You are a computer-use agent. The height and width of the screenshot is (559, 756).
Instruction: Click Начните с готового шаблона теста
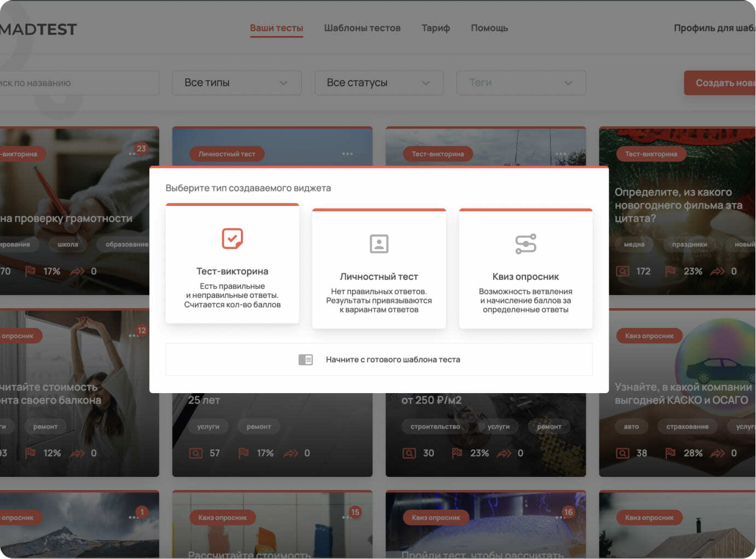coord(379,360)
